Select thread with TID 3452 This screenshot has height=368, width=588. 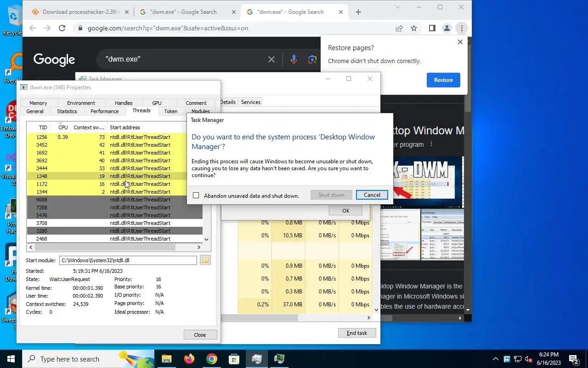click(114, 145)
